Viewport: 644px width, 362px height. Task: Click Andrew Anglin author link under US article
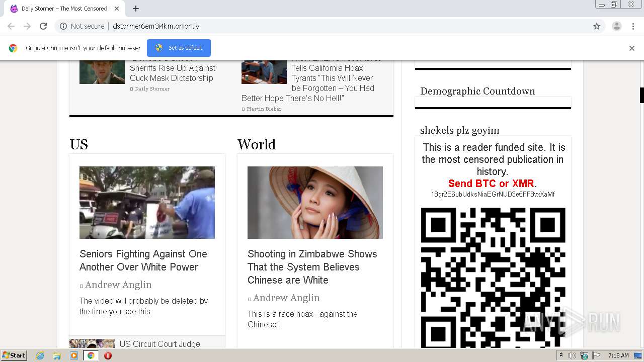pos(118,285)
